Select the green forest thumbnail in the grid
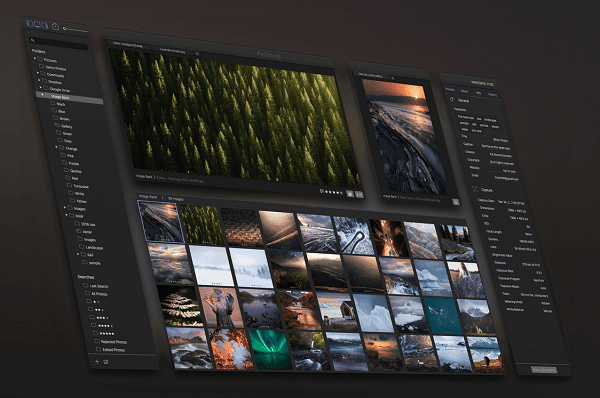This screenshot has height=398, width=600. tap(202, 225)
